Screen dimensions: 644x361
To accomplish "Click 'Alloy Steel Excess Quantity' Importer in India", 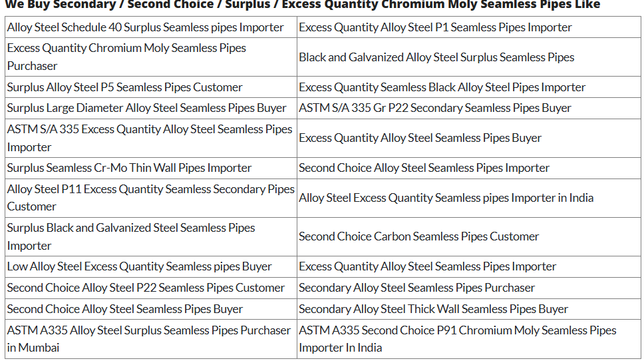I will click(x=446, y=198).
